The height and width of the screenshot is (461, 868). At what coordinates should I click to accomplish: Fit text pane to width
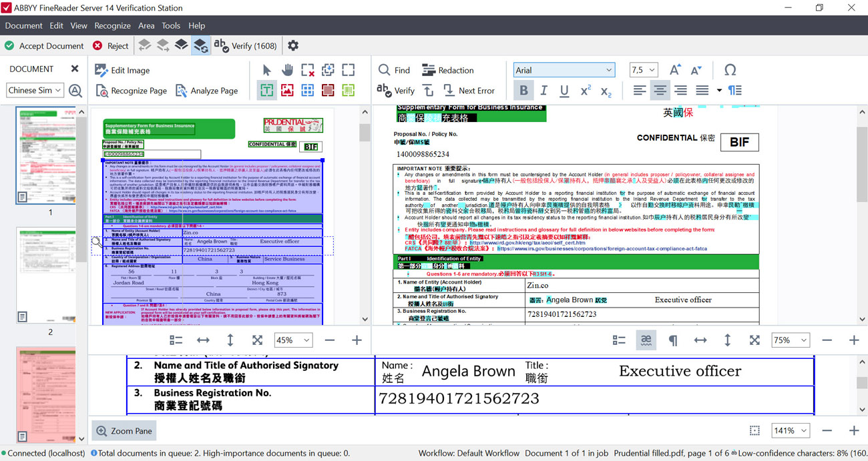pos(700,340)
